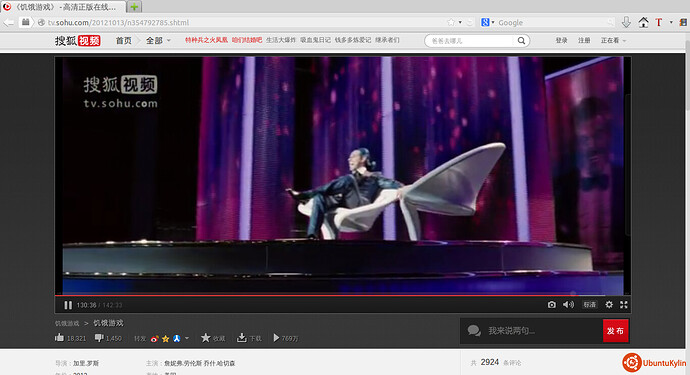
Task: Click the red T toolbar icon
Action: [x=659, y=22]
